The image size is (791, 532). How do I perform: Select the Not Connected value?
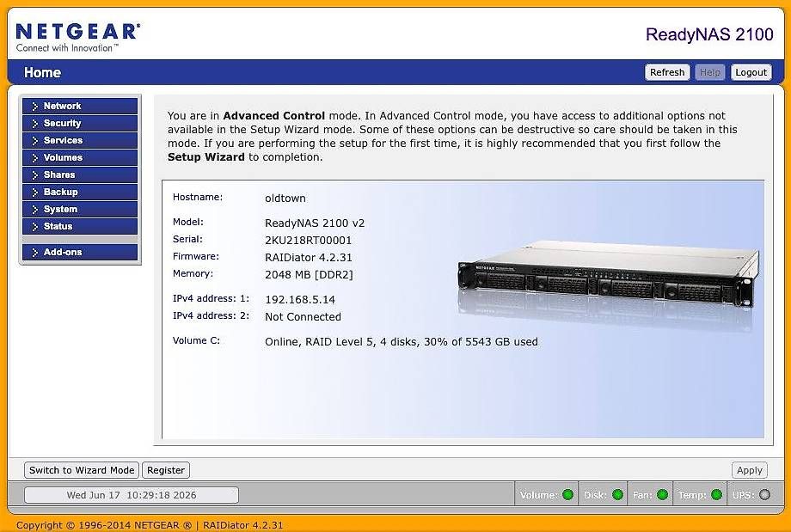pos(303,316)
